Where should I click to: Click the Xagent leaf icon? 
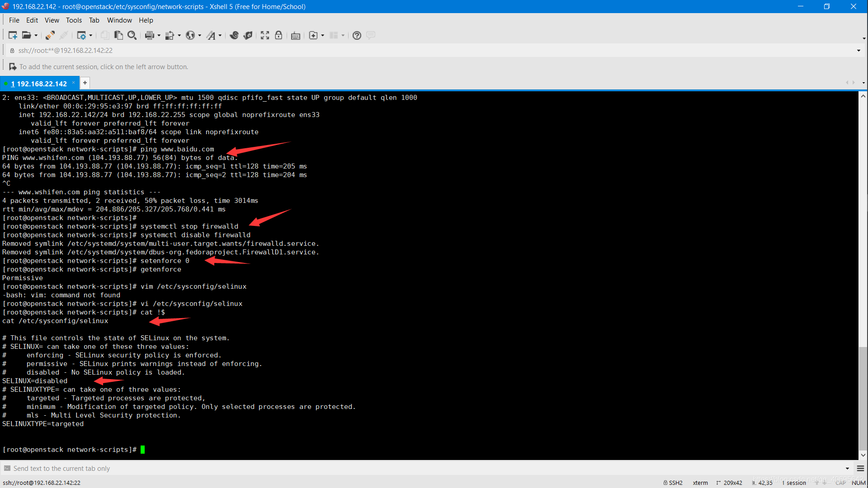click(x=248, y=35)
